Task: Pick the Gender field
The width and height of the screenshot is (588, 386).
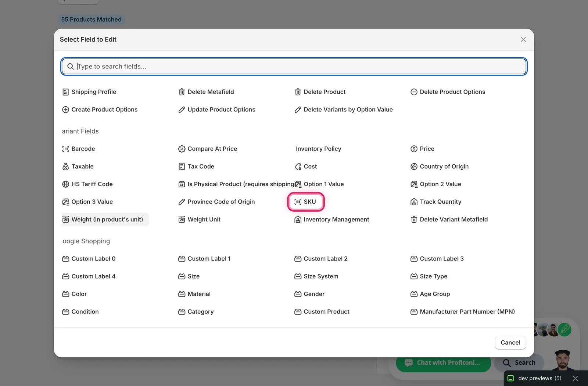Action: [309, 294]
